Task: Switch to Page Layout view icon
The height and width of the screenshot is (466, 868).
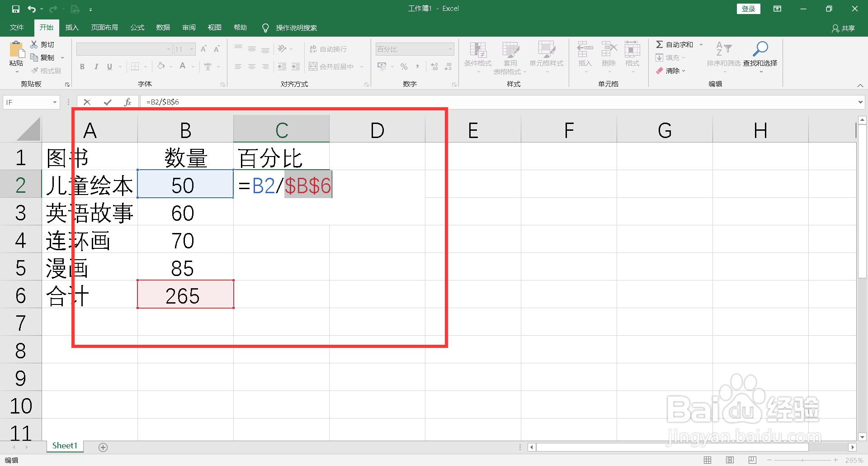Action: (730, 460)
